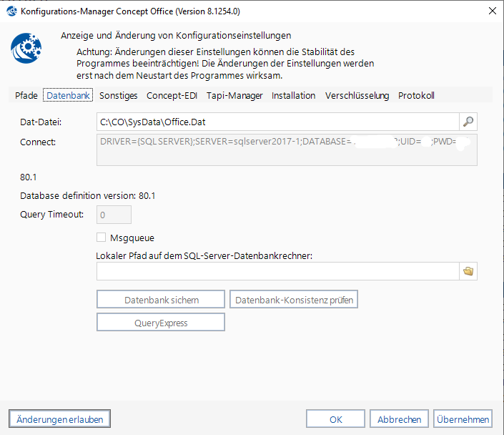The width and height of the screenshot is (504, 435).
Task: Switch to the Protokoll tab
Action: tap(416, 95)
